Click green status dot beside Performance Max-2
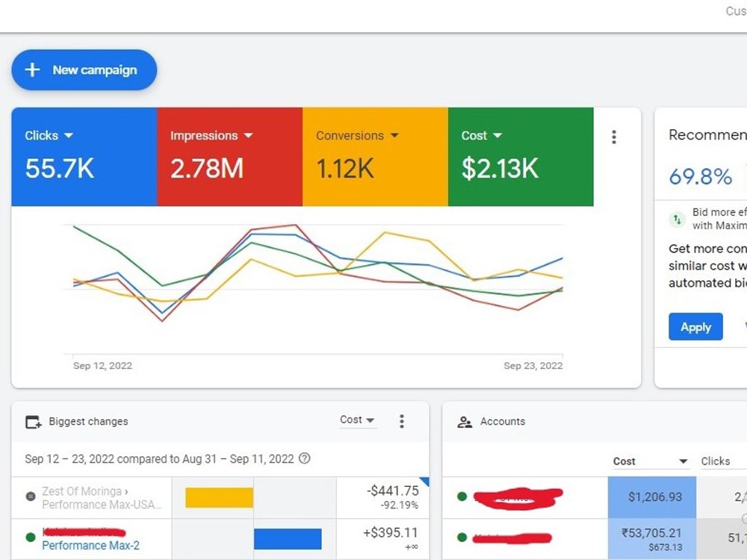 (x=31, y=537)
